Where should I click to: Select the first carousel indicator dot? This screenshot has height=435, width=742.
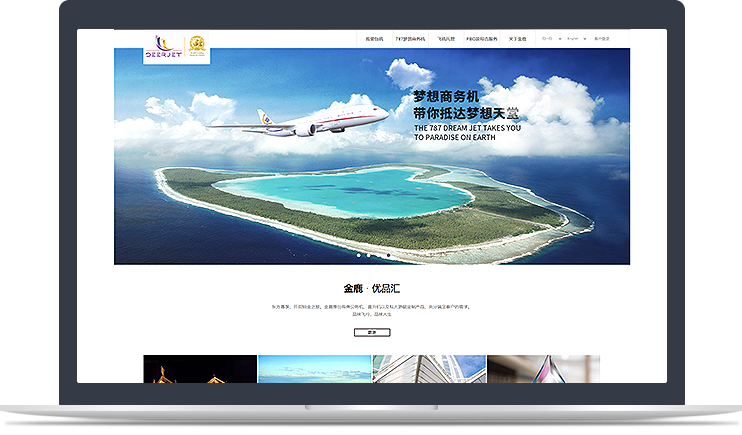click(x=357, y=256)
